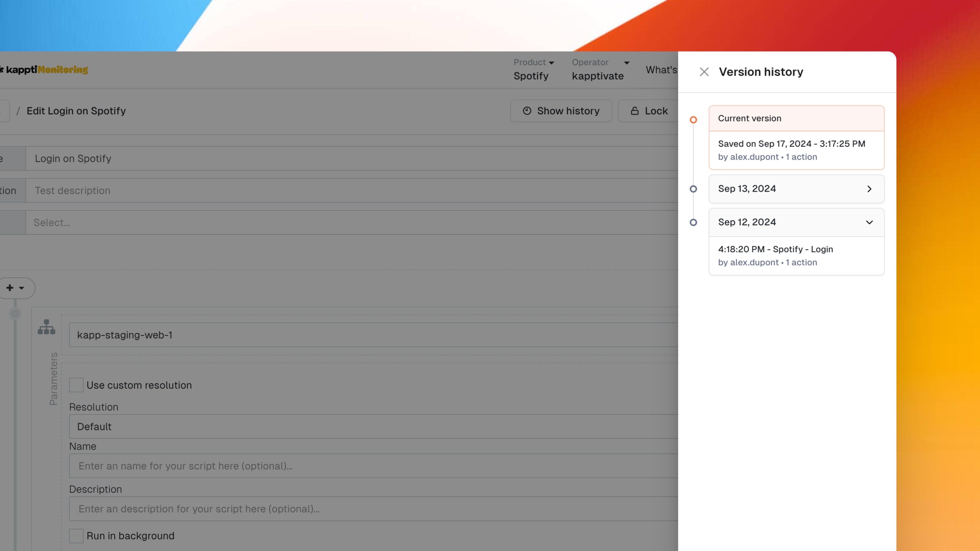Click the padlock icon on Lock button
Viewport: 980px width, 551px height.
click(634, 111)
